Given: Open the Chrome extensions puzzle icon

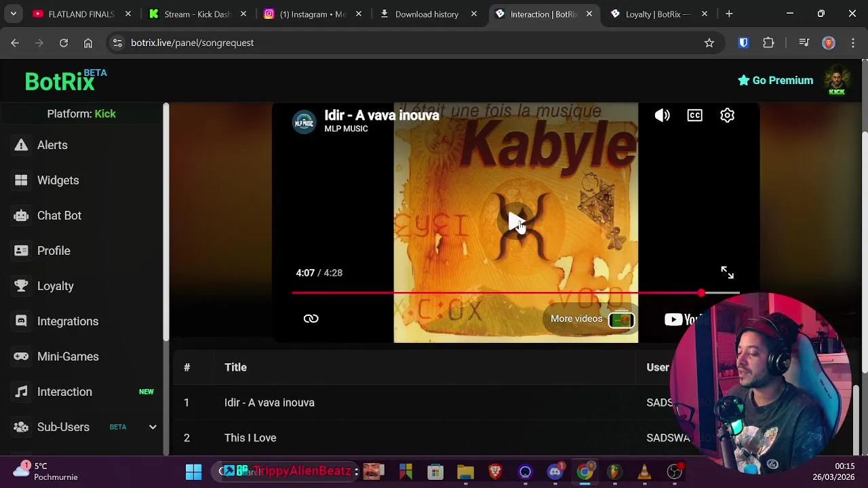Looking at the screenshot, I should 768,43.
